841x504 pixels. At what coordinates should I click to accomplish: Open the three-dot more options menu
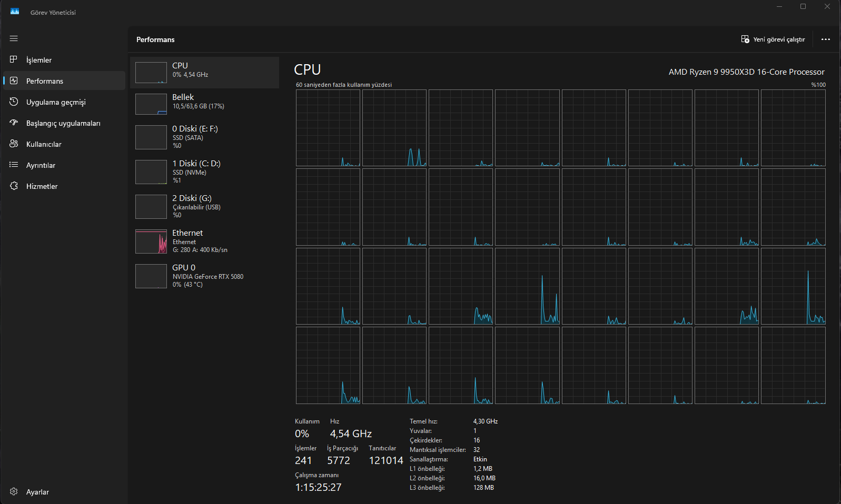point(825,39)
